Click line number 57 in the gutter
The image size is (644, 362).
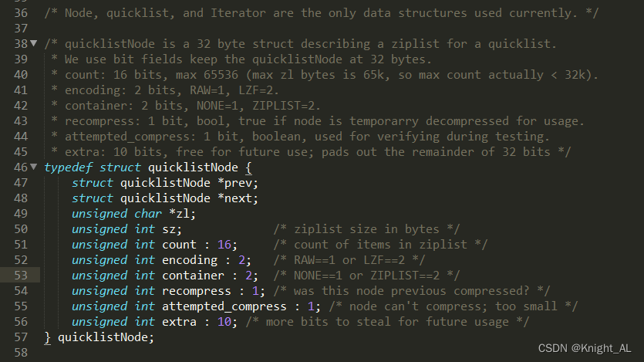pyautogui.click(x=21, y=337)
